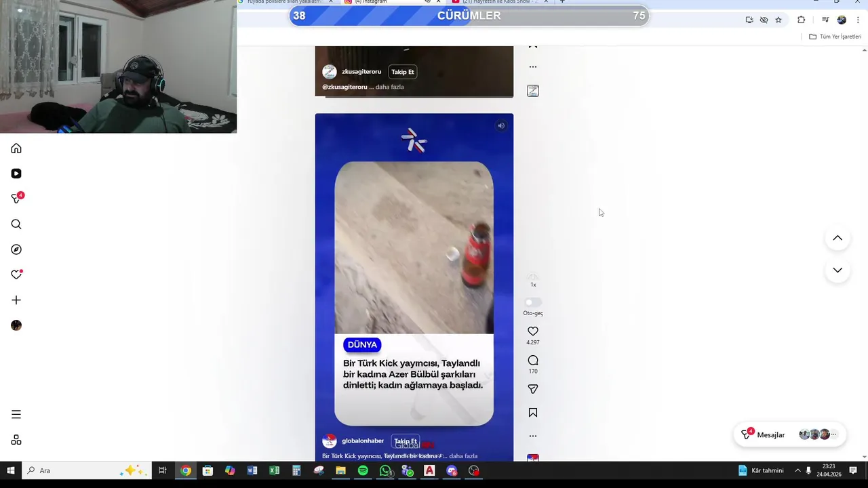The width and height of the screenshot is (868, 488).
Task: Open Windows Start menu
Action: tap(11, 470)
